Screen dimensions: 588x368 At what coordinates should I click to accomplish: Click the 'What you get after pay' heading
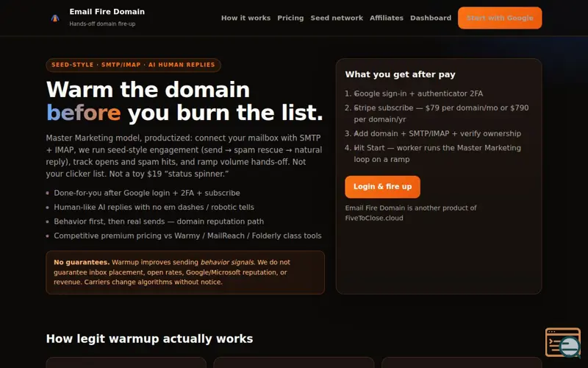pos(400,74)
